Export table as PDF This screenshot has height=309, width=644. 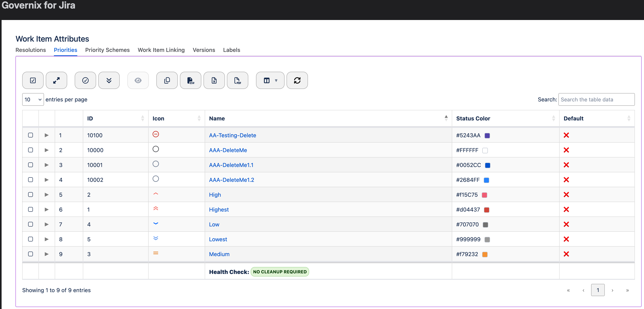click(x=238, y=80)
